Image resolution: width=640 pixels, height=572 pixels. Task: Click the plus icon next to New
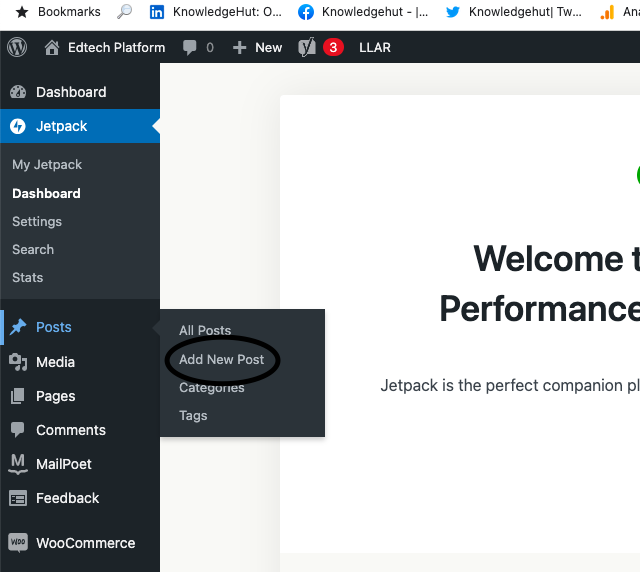pyautogui.click(x=240, y=48)
